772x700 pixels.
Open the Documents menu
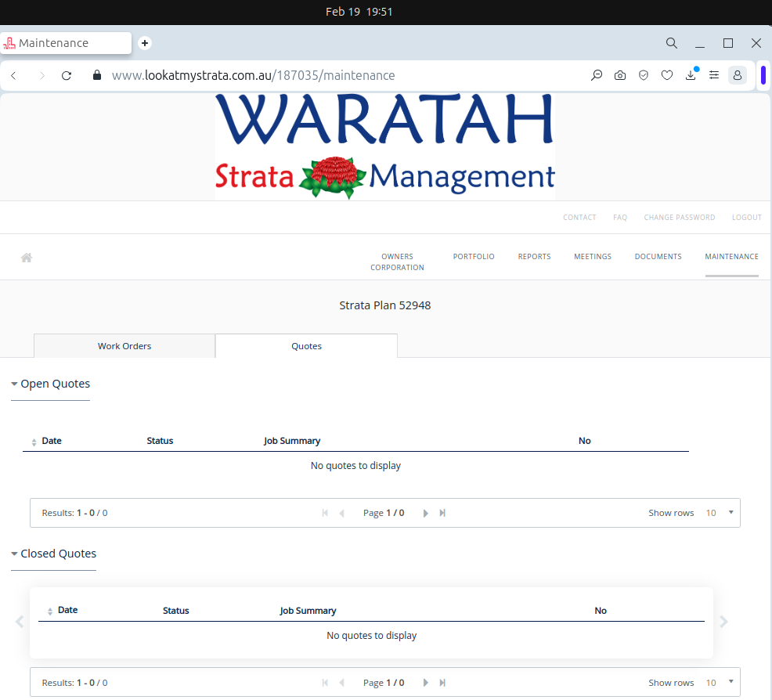tap(658, 257)
